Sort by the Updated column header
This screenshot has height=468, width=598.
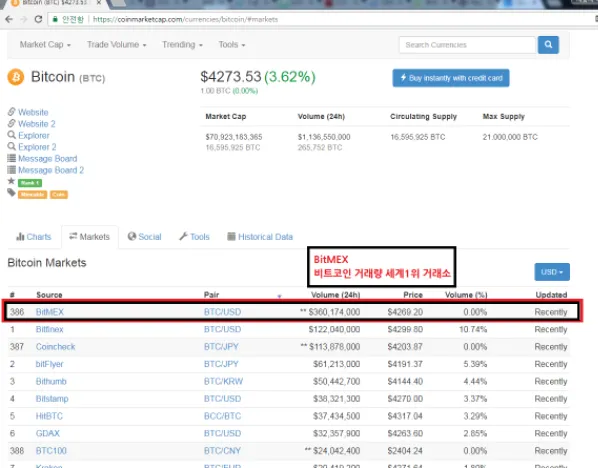(x=551, y=295)
